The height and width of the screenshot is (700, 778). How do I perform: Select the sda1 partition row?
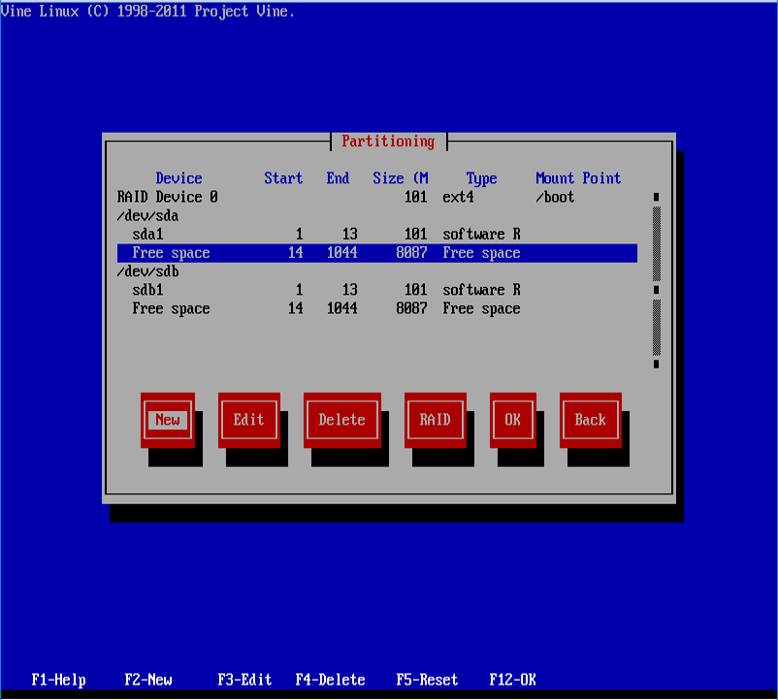tap(377, 235)
